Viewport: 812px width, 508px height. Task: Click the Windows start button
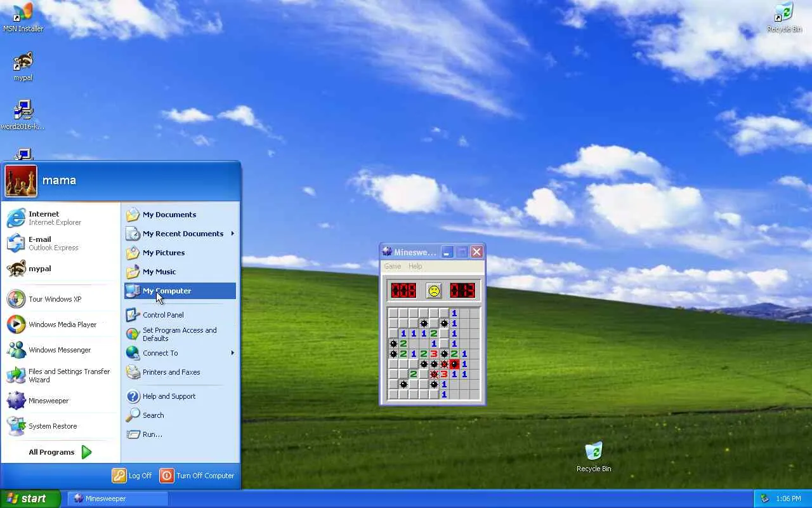click(30, 498)
